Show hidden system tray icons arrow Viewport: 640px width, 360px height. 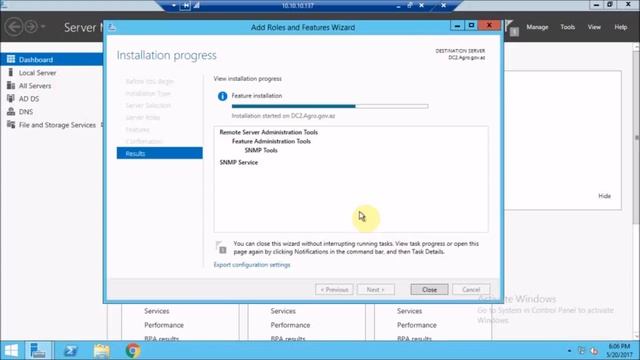[569, 351]
